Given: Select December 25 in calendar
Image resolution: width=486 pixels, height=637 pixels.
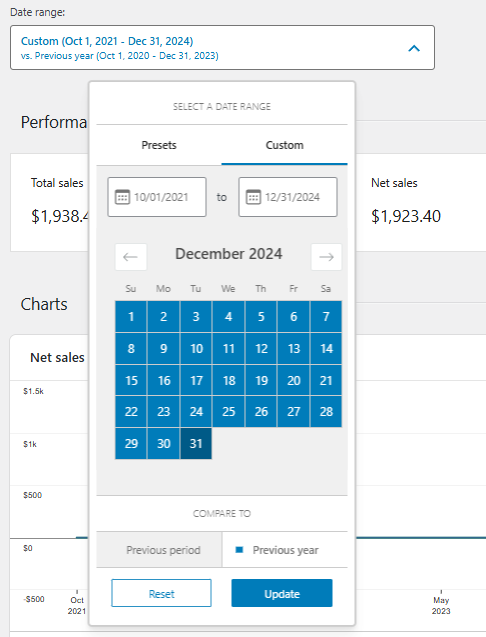Looking at the screenshot, I should [229, 412].
